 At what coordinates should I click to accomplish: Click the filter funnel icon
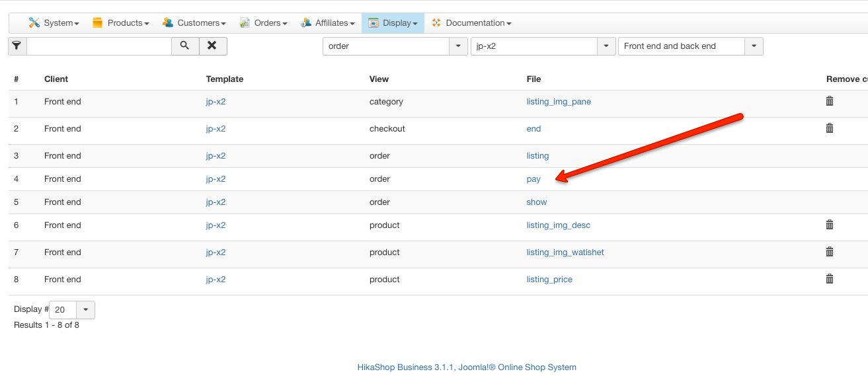pos(17,46)
